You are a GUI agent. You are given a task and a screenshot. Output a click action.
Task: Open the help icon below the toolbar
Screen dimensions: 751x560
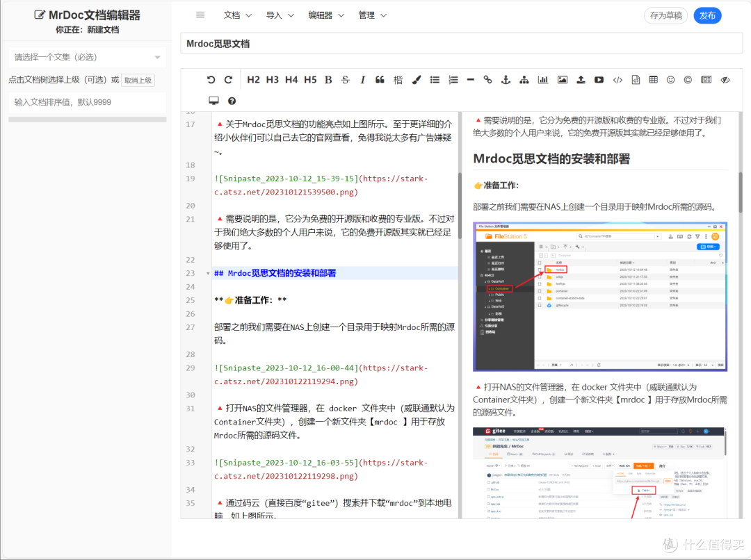pos(232,100)
